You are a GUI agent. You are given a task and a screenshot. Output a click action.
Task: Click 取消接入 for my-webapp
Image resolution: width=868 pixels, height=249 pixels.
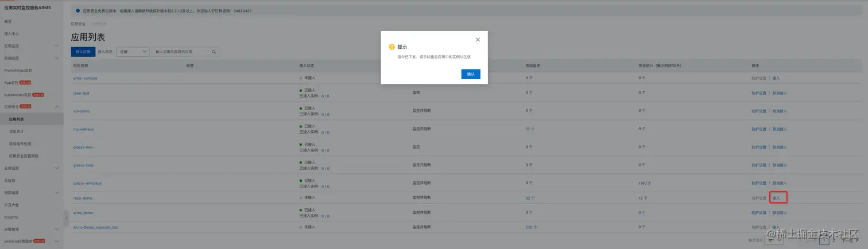[x=780, y=129]
